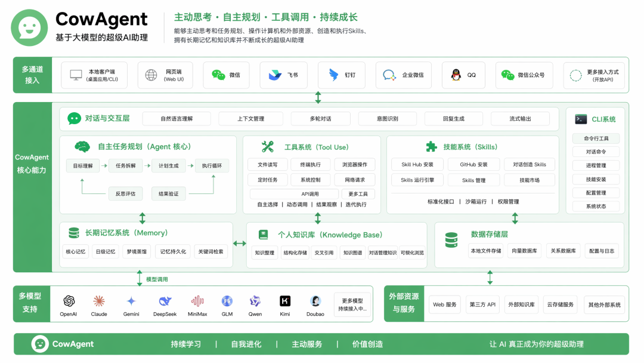644x363 pixels.
Task: Select 进程管理 in the CLI系统 panel
Action: [596, 165]
